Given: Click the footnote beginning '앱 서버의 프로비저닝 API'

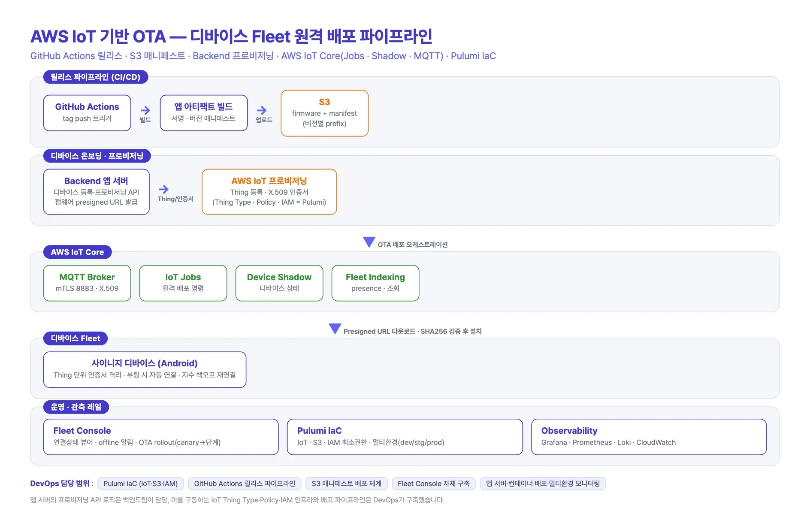Looking at the screenshot, I should [237, 500].
